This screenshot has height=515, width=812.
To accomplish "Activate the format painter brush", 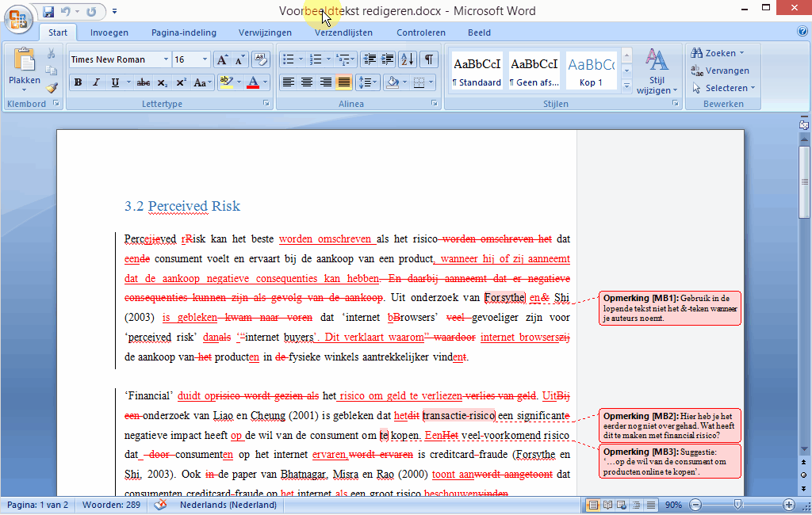I will click(51, 88).
